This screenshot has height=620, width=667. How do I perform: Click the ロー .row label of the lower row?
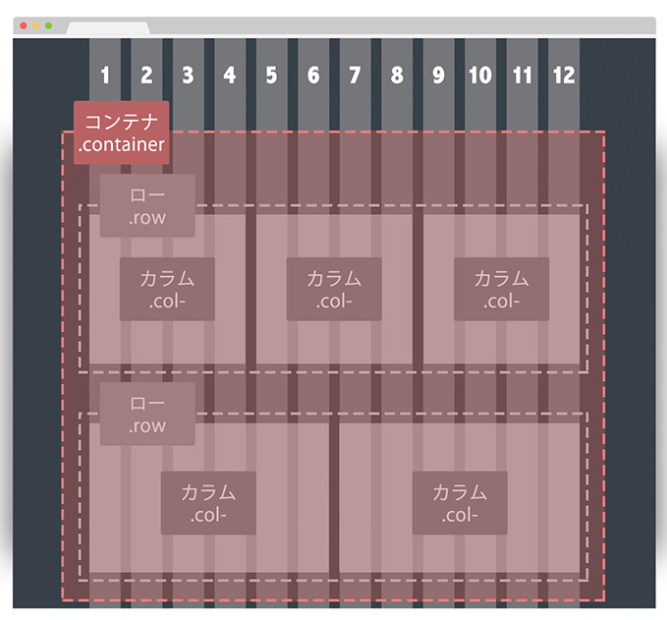[x=148, y=413]
